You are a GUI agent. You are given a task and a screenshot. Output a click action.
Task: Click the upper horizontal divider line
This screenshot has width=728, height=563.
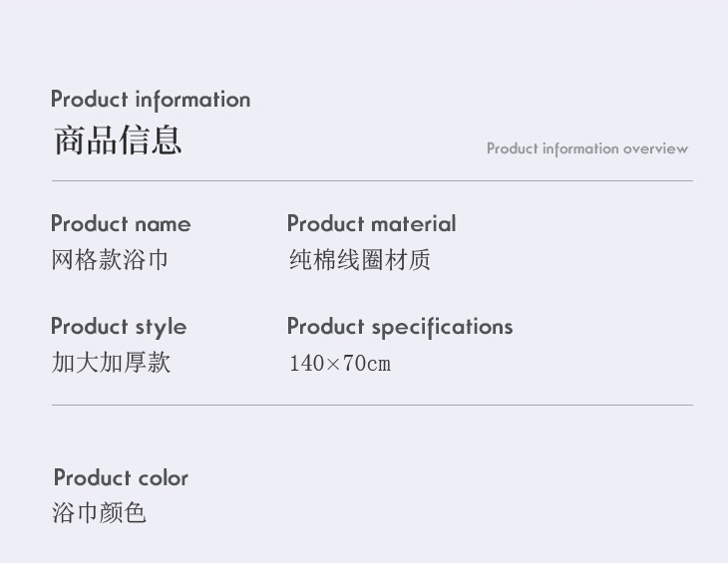(372, 181)
